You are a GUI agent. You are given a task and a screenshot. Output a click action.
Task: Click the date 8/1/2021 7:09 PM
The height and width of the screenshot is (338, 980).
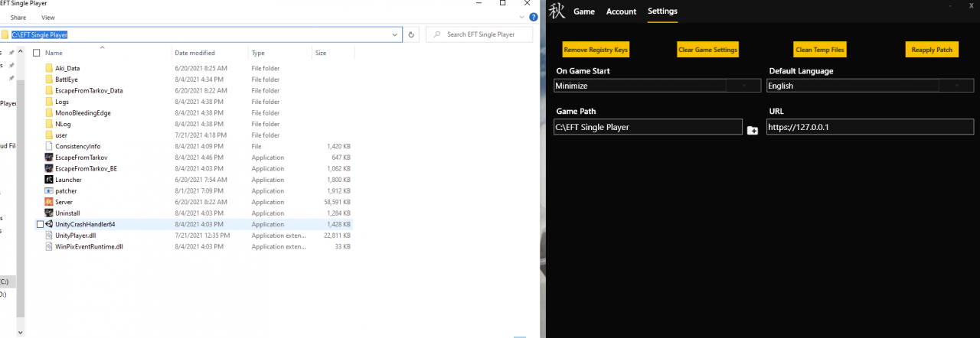(198, 191)
